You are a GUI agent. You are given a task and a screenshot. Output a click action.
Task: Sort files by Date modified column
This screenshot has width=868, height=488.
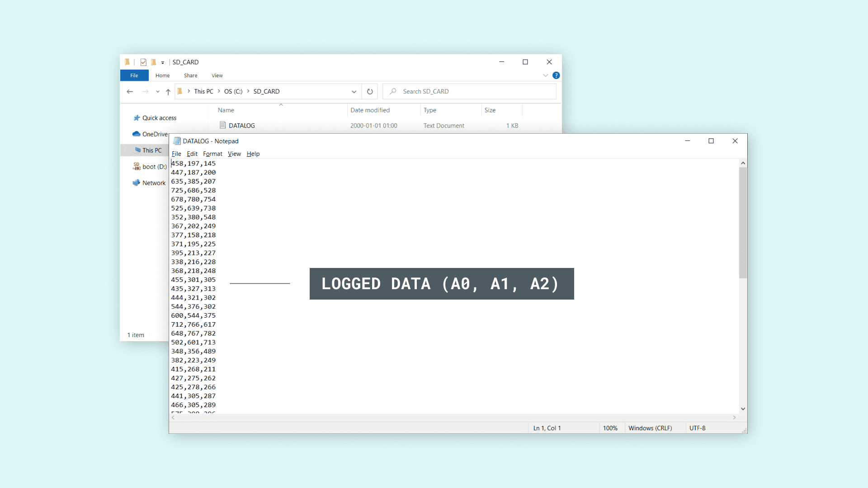point(370,110)
